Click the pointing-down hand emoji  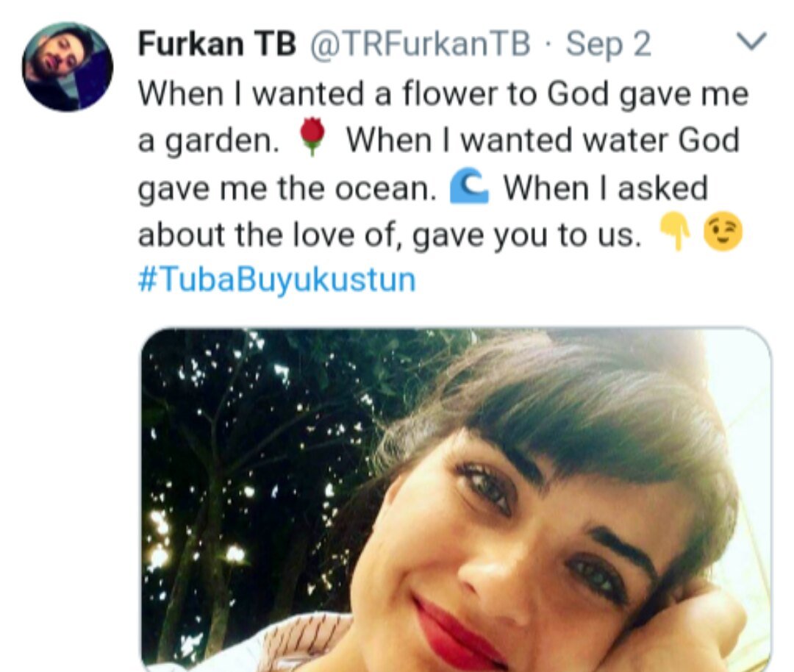point(674,232)
